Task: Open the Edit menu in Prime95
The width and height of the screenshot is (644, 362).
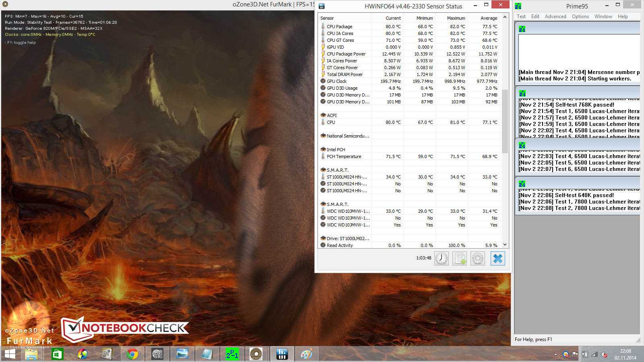Action: coord(535,16)
